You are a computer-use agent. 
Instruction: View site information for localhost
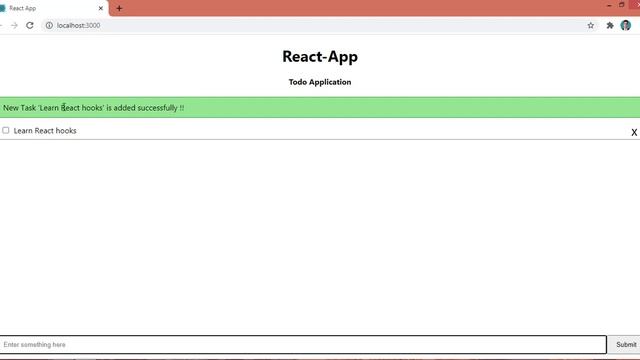49,25
